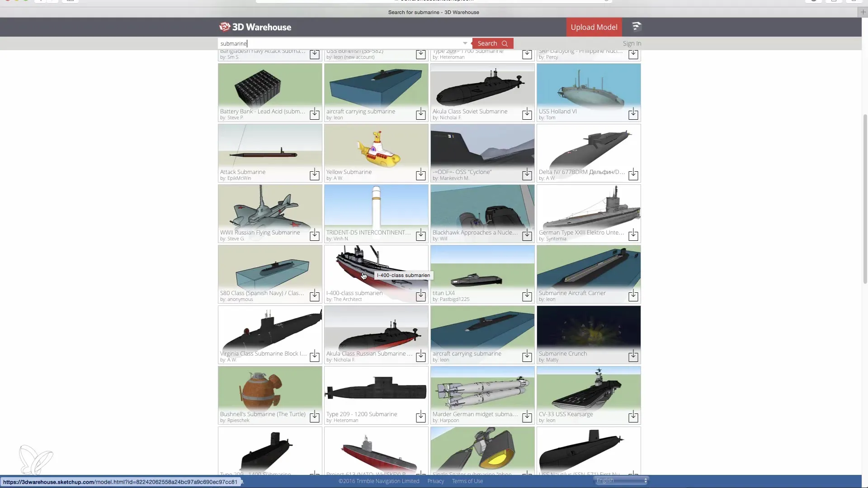Viewport: 868px width, 488px height.
Task: Click author name Harpoon
Action: [449, 421]
